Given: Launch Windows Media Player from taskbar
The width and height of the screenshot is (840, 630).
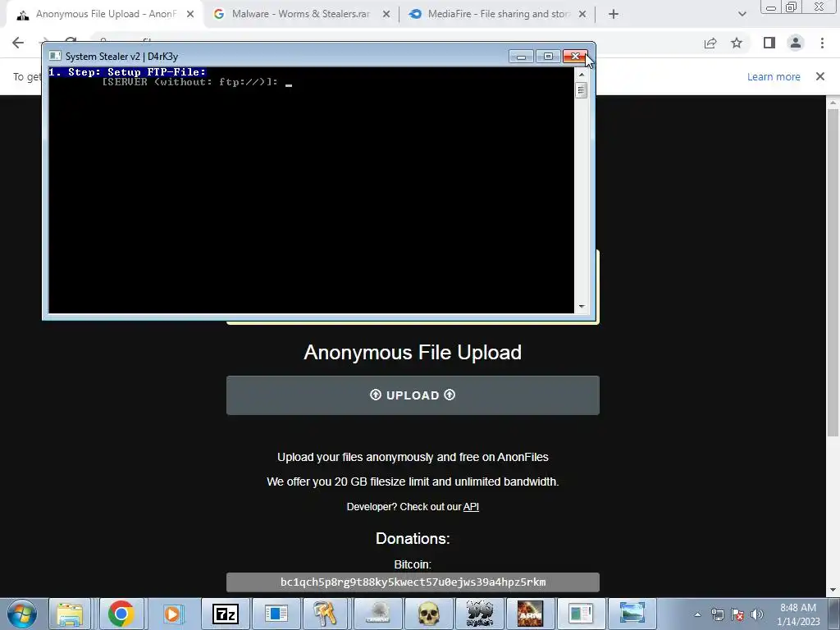Looking at the screenshot, I should pyautogui.click(x=172, y=614).
